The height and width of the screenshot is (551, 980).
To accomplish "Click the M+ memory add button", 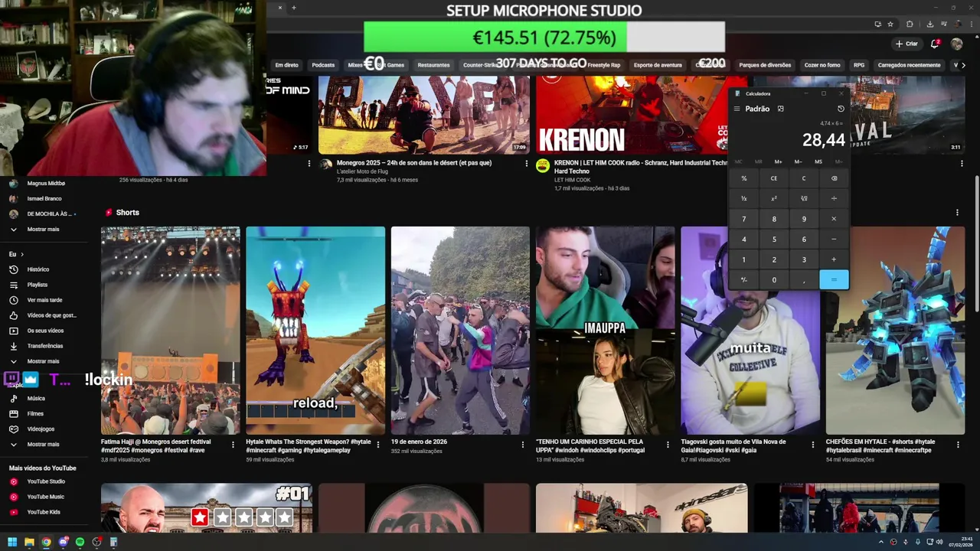I will [778, 161].
